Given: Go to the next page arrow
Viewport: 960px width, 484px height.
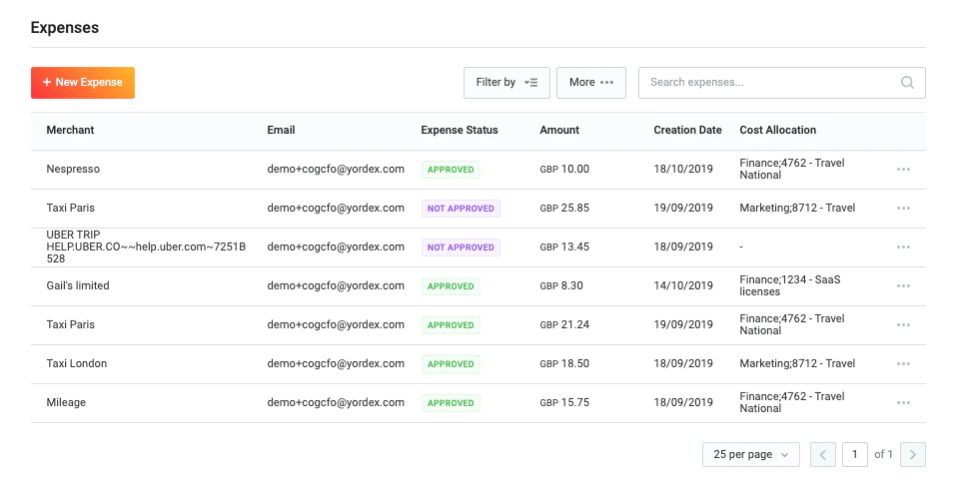Looking at the screenshot, I should click(913, 455).
